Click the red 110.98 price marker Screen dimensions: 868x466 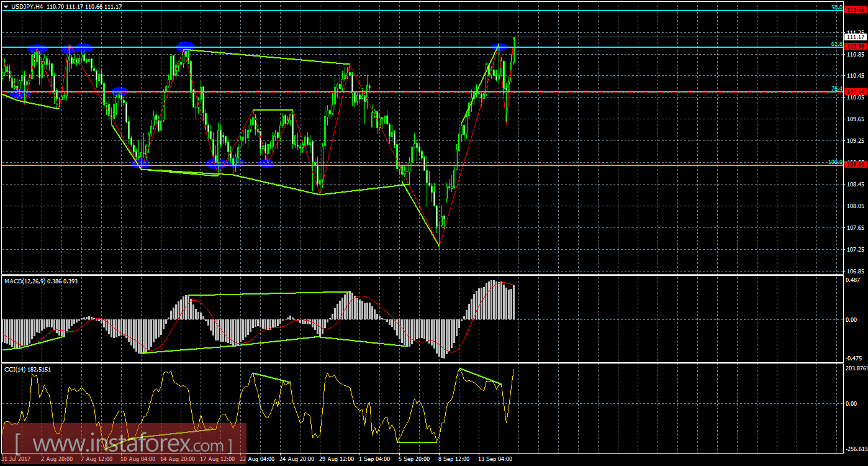(x=855, y=46)
